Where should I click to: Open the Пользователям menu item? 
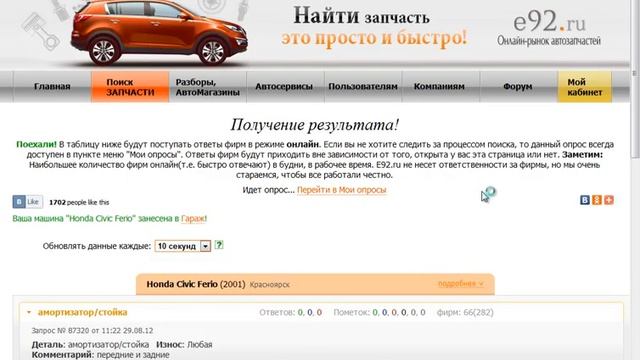pos(362,87)
